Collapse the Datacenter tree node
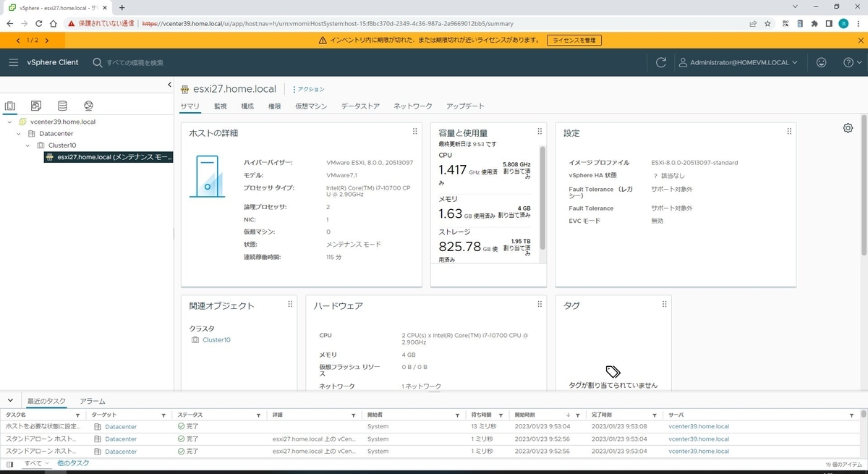The height and width of the screenshot is (474, 868). point(19,134)
